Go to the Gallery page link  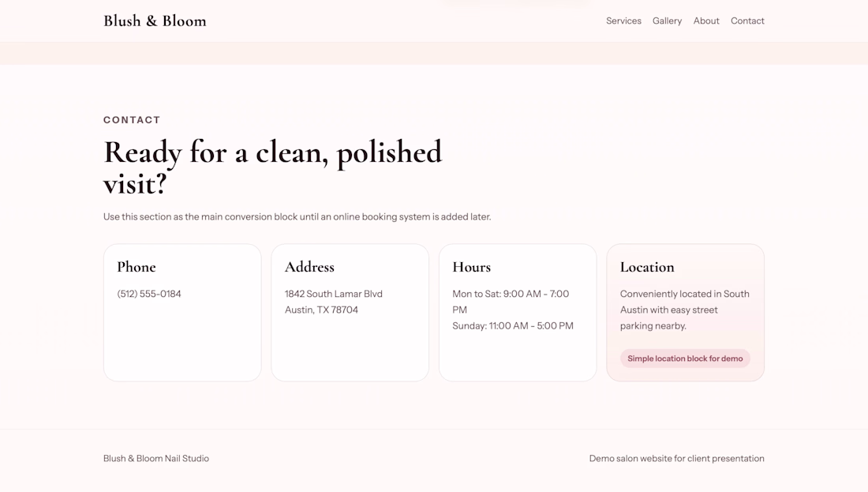[667, 21]
